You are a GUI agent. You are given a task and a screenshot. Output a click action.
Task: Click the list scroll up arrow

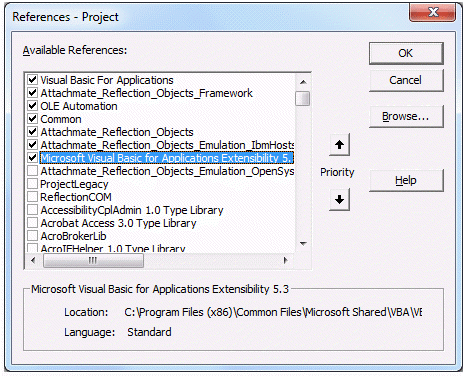(x=303, y=82)
